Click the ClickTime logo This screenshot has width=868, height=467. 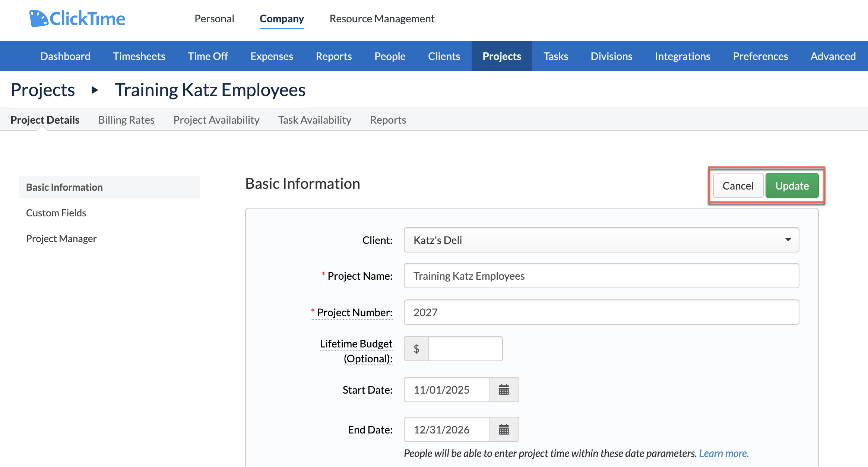[77, 19]
